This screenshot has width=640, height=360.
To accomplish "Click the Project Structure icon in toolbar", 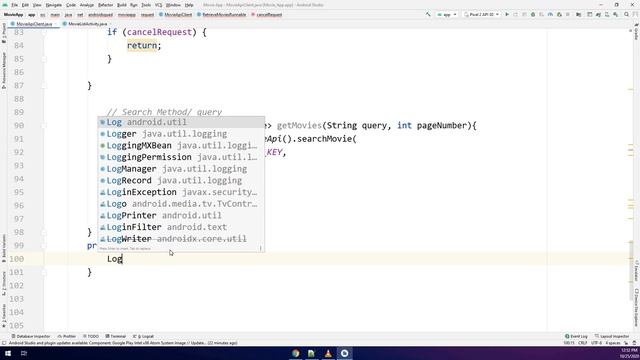I will [x=578, y=14].
